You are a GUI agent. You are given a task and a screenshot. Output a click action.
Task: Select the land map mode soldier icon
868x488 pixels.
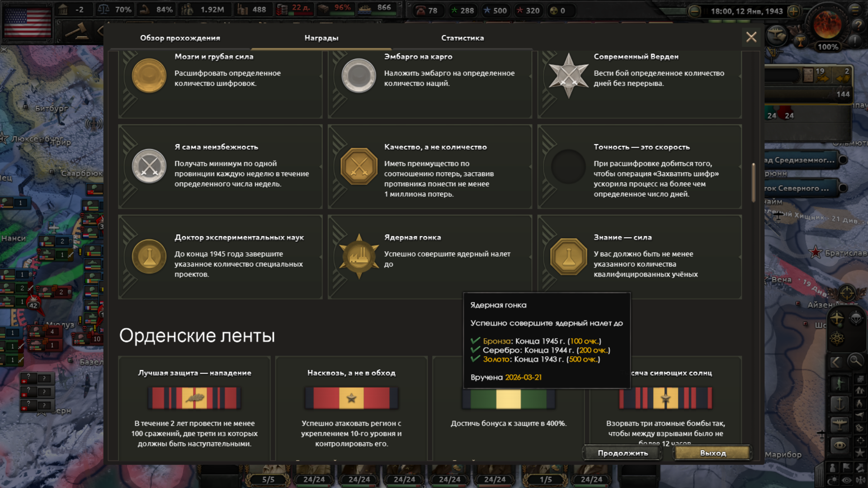(840, 384)
